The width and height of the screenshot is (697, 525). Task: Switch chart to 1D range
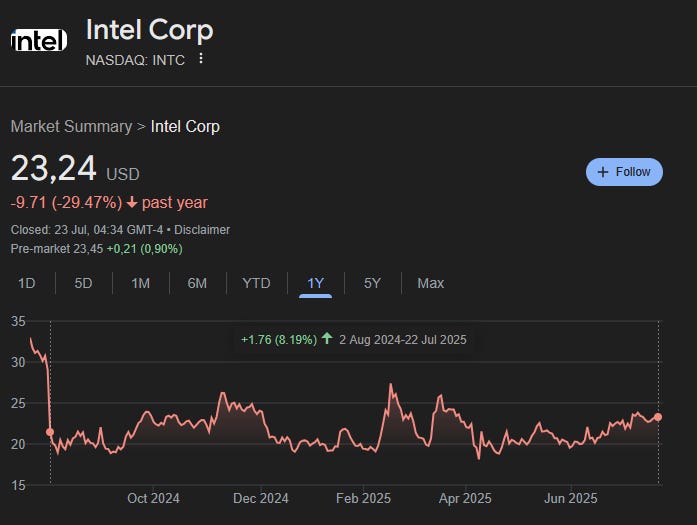[27, 283]
